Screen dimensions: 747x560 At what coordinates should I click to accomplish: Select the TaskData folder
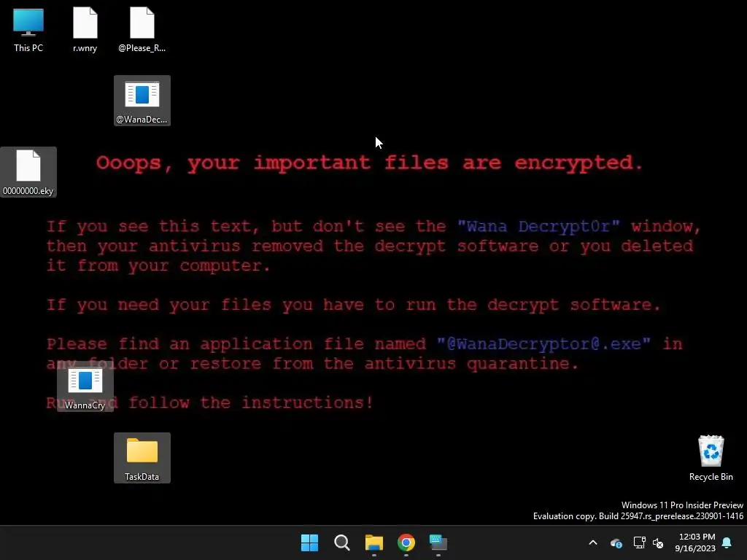[142, 458]
